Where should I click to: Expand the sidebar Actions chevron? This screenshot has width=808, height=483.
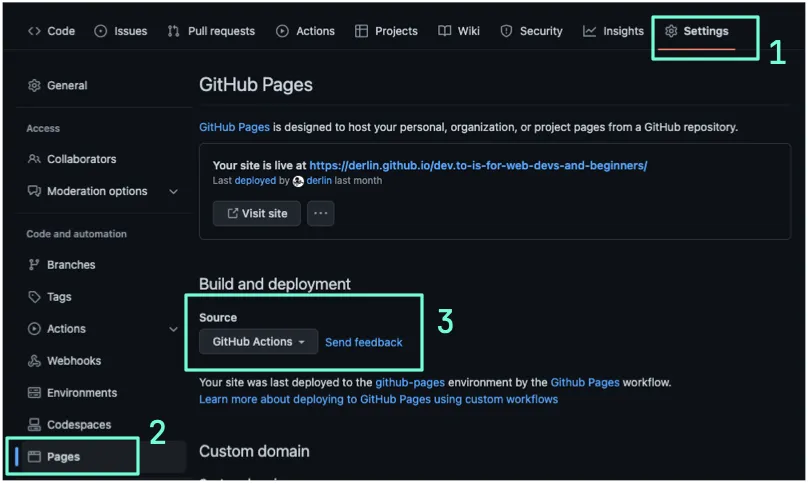click(x=173, y=329)
